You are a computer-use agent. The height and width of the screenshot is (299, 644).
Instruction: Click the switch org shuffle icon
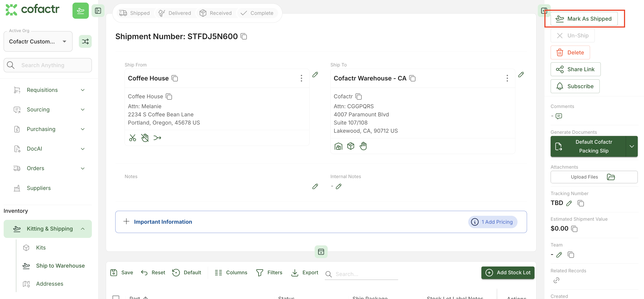(x=85, y=42)
